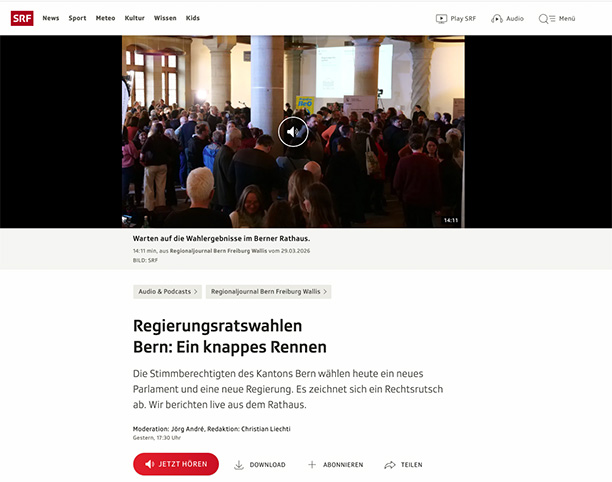Open the Sport menu item
This screenshot has height=482, width=612.
pyautogui.click(x=77, y=18)
